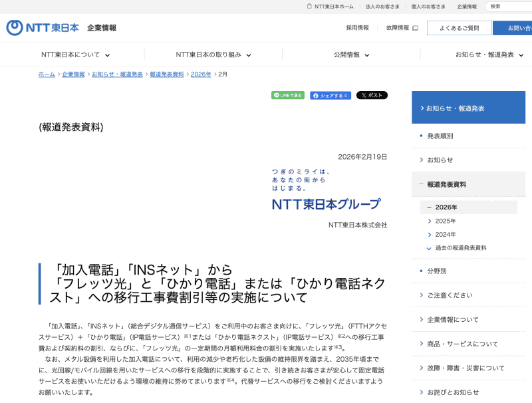Viewport: 532px width, 403px height.
Task: Open 2024年 press releases
Action: [446, 235]
